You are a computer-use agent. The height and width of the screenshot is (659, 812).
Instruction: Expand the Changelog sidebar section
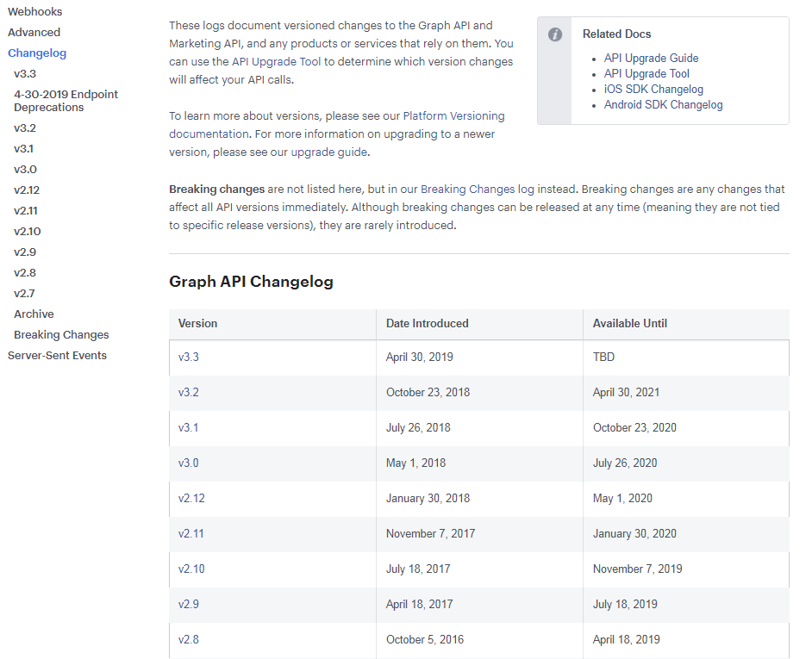click(x=37, y=53)
